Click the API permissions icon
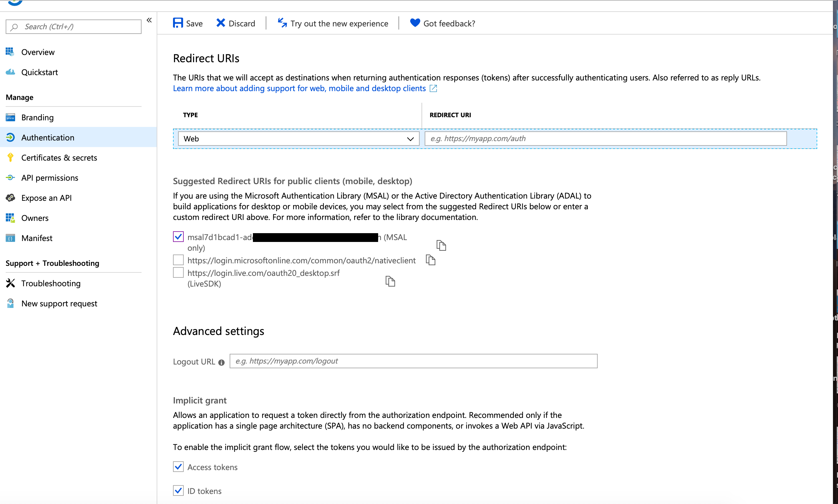The height and width of the screenshot is (504, 838). [x=11, y=178]
